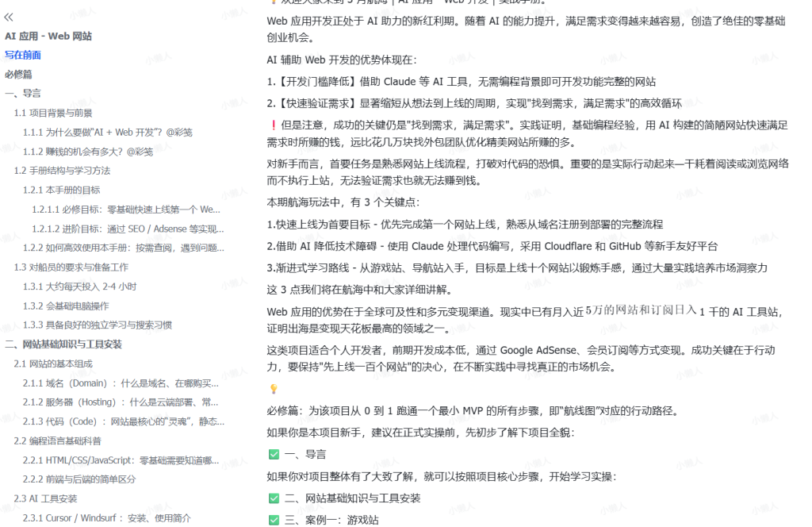Image resolution: width=812 pixels, height=527 pixels.
Task: Click paragraph starting 必修篇：为该项目从 0 到 1
Action: tap(473, 411)
